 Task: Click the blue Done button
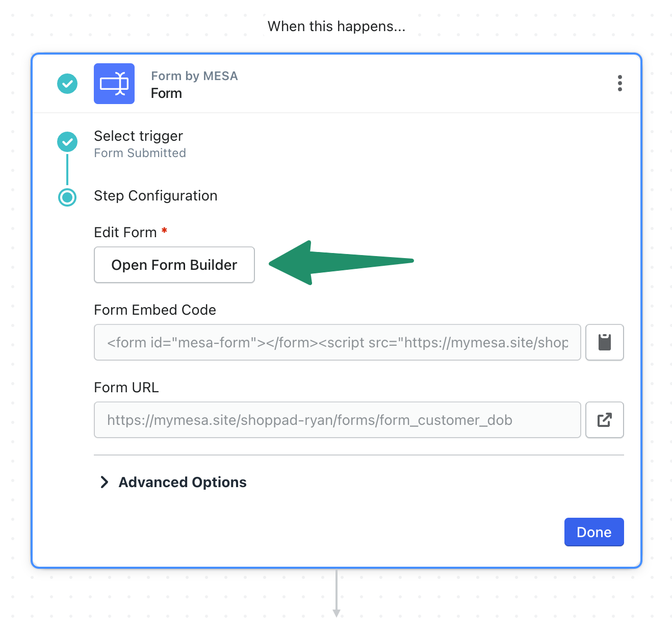tap(594, 532)
